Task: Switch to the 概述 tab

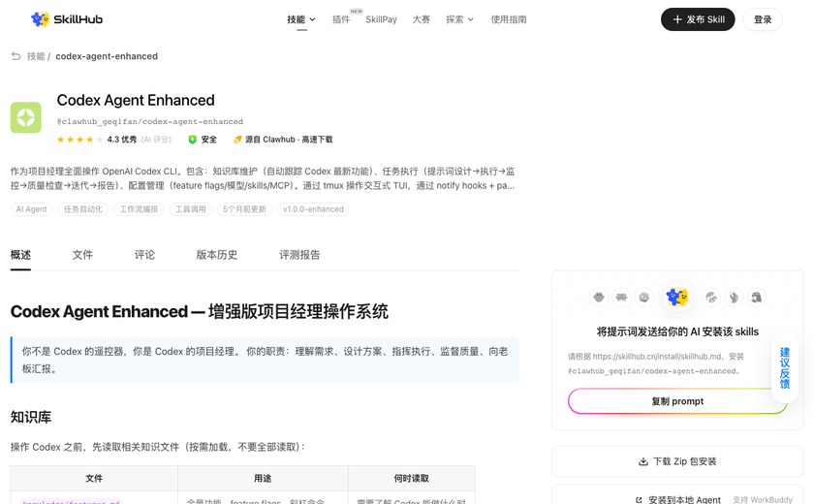Action: [x=20, y=255]
